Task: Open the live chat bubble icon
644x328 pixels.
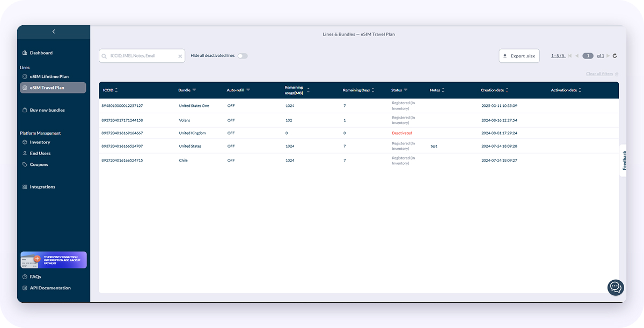Action: [616, 287]
